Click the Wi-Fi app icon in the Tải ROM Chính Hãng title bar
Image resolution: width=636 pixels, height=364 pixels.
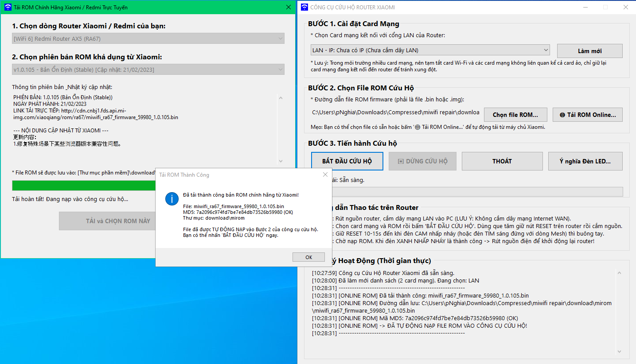pyautogui.click(x=8, y=8)
